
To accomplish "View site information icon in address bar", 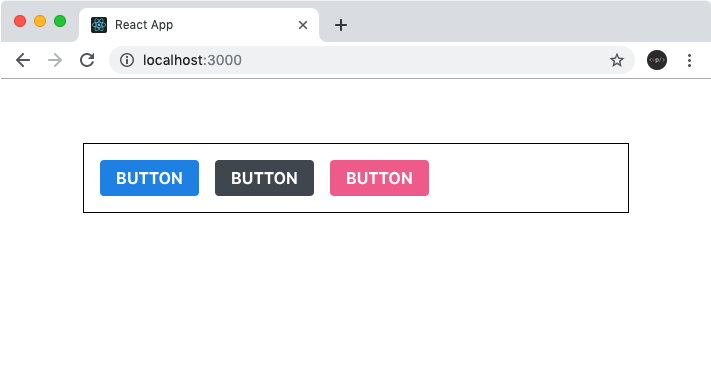I will tap(127, 60).
